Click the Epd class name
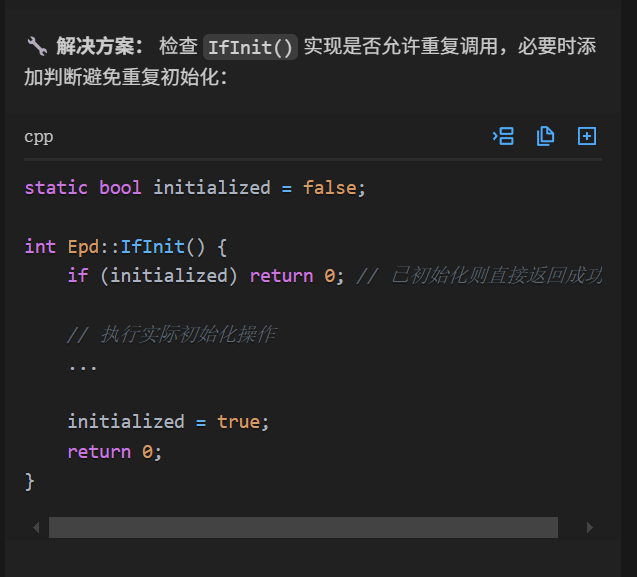This screenshot has width=637, height=577. 83,247
